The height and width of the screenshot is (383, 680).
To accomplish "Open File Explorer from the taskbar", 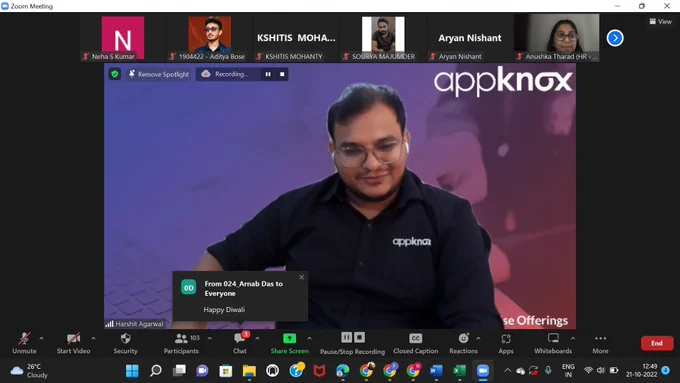I will coord(249,371).
